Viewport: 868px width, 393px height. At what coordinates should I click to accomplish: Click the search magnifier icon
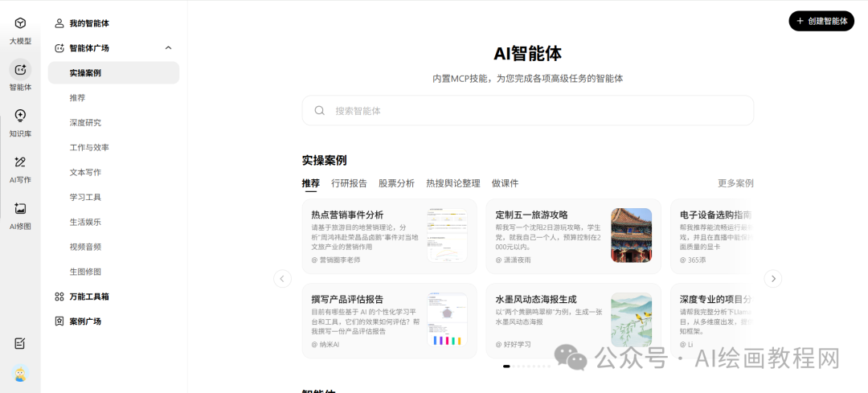click(319, 111)
